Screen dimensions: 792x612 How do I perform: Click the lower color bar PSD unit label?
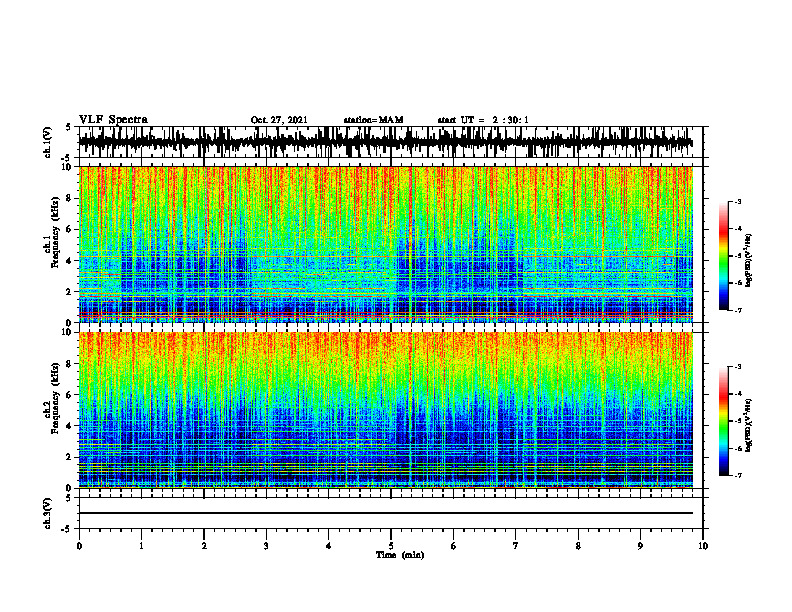pyautogui.click(x=748, y=425)
